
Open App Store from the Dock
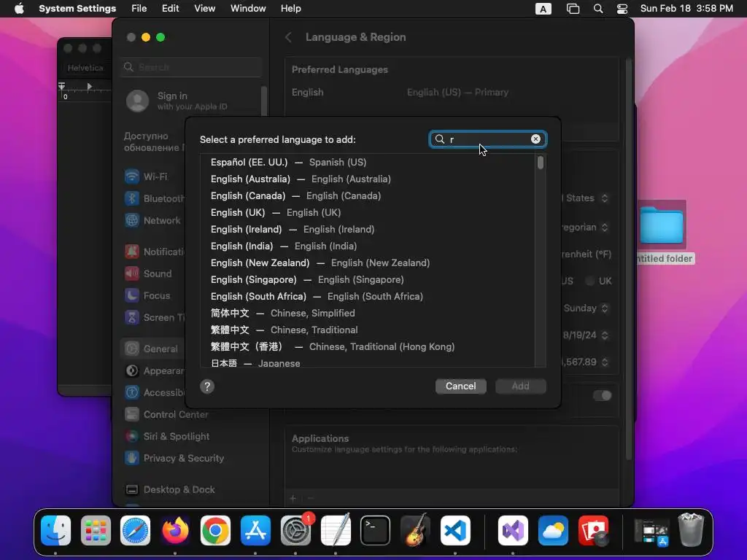pos(255,530)
